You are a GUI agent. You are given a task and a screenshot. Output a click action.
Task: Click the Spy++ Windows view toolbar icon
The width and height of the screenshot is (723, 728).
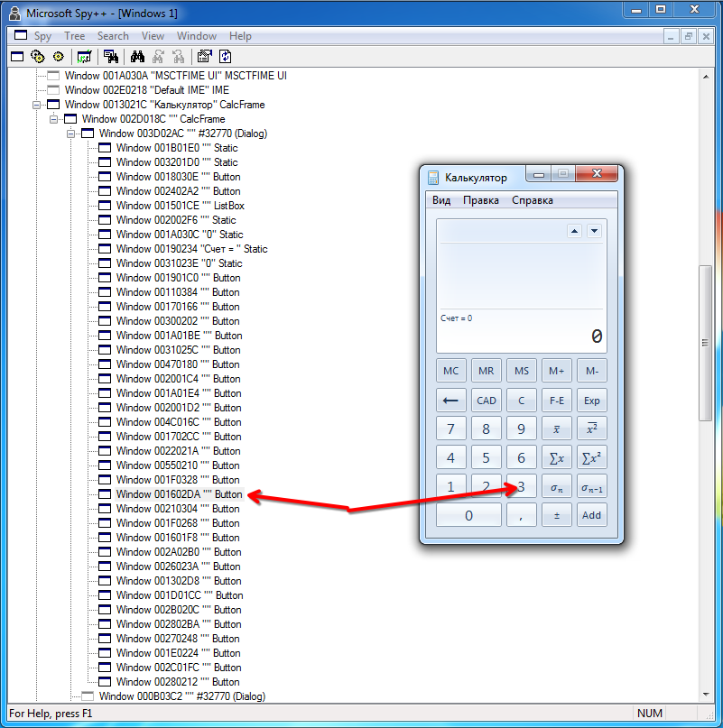click(16, 56)
